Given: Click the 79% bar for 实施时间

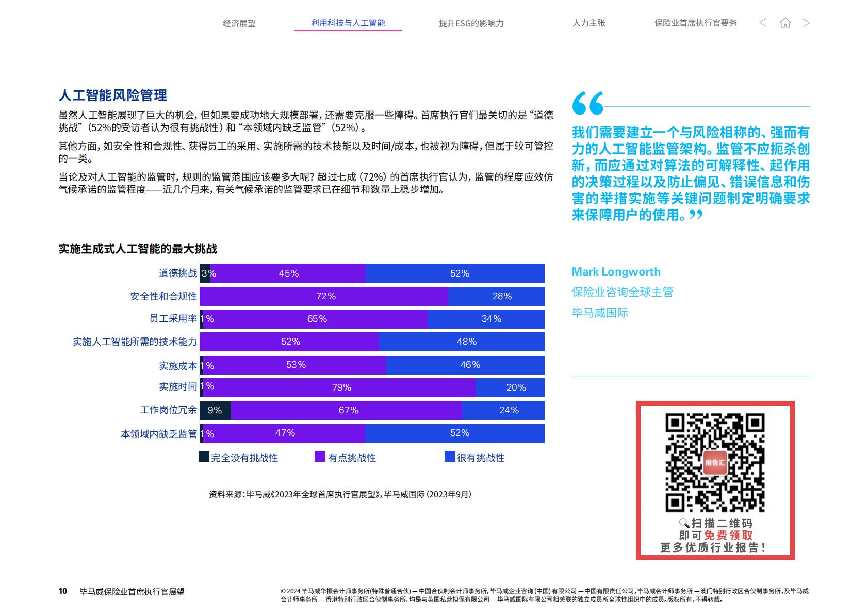Looking at the screenshot, I should pos(339,387).
